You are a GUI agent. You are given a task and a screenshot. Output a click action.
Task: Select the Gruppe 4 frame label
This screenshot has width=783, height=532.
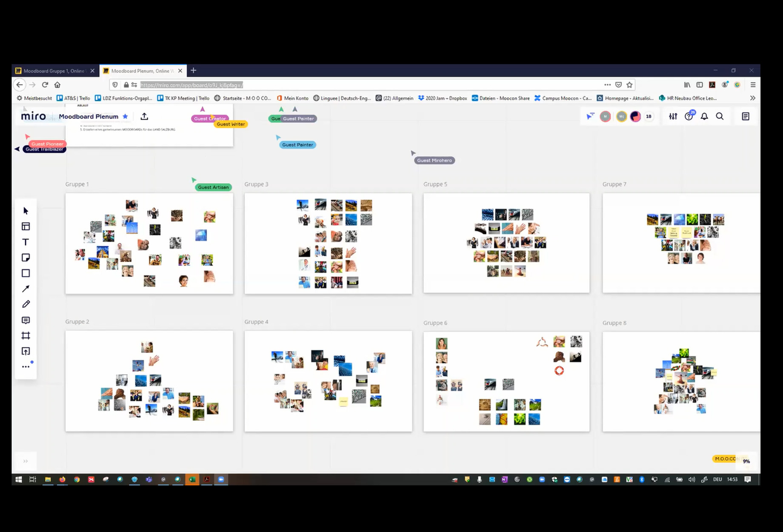click(256, 322)
